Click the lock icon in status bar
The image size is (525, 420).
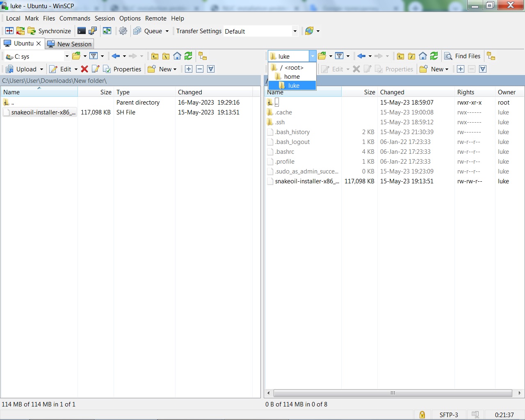(x=422, y=415)
